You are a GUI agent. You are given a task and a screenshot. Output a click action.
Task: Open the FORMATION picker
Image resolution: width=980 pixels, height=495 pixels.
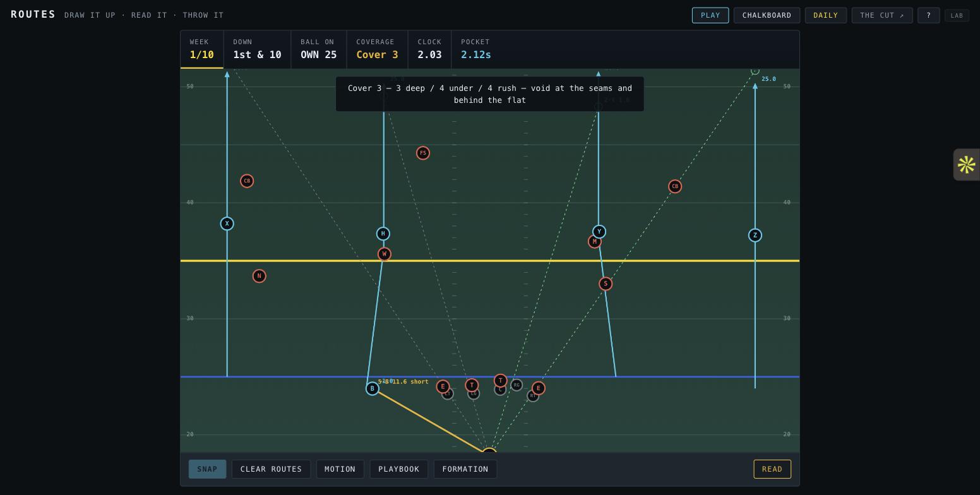(465, 469)
